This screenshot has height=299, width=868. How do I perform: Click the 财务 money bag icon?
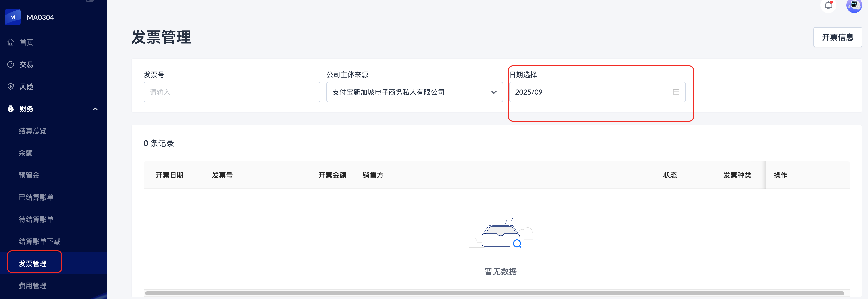pyautogui.click(x=11, y=109)
